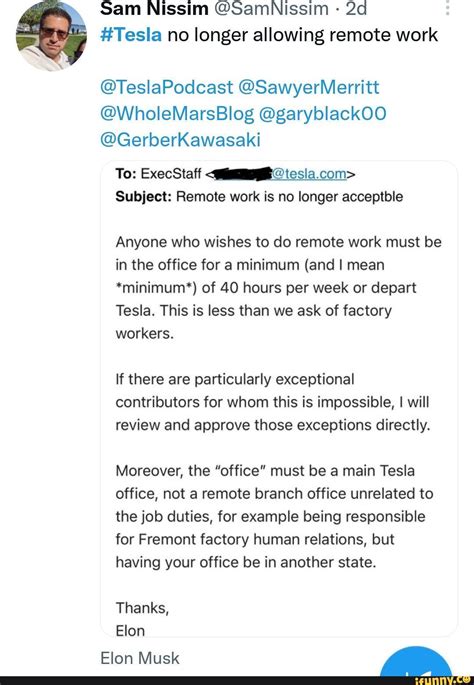Open the embedded email screenshot
The height and width of the screenshot is (685, 474).
(x=279, y=398)
